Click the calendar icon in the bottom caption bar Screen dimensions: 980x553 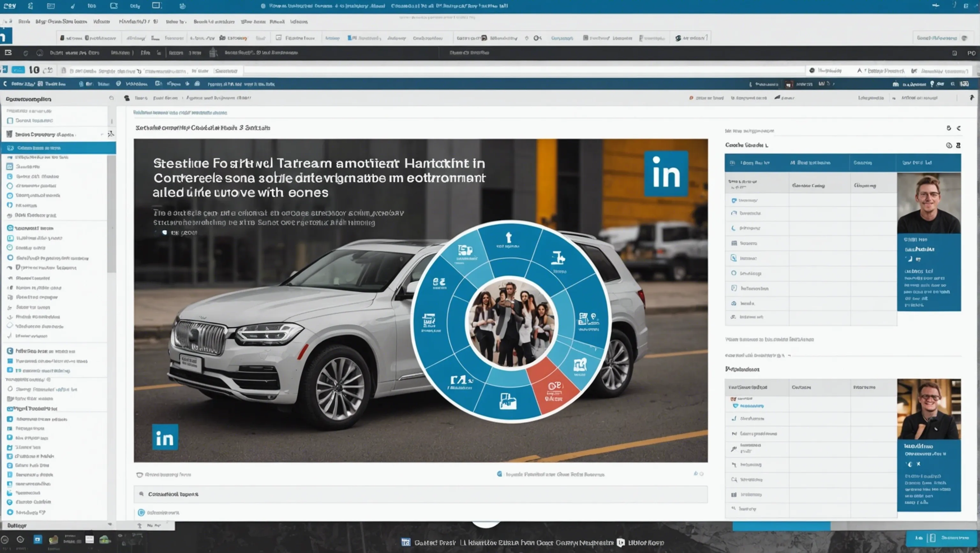coord(406,542)
